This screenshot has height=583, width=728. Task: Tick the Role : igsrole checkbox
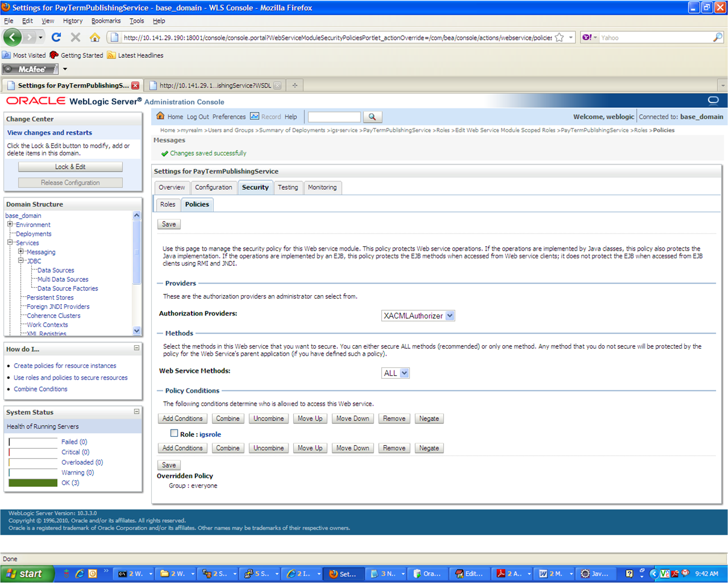point(174,433)
